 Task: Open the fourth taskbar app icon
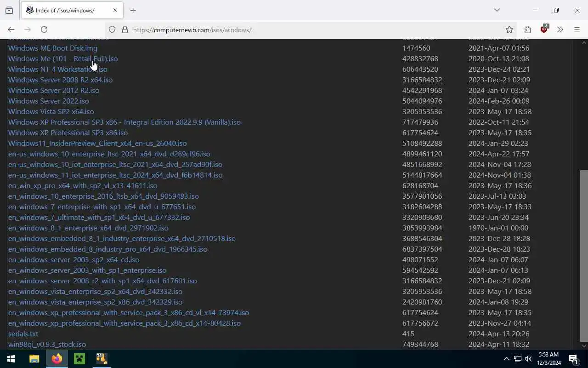click(102, 359)
